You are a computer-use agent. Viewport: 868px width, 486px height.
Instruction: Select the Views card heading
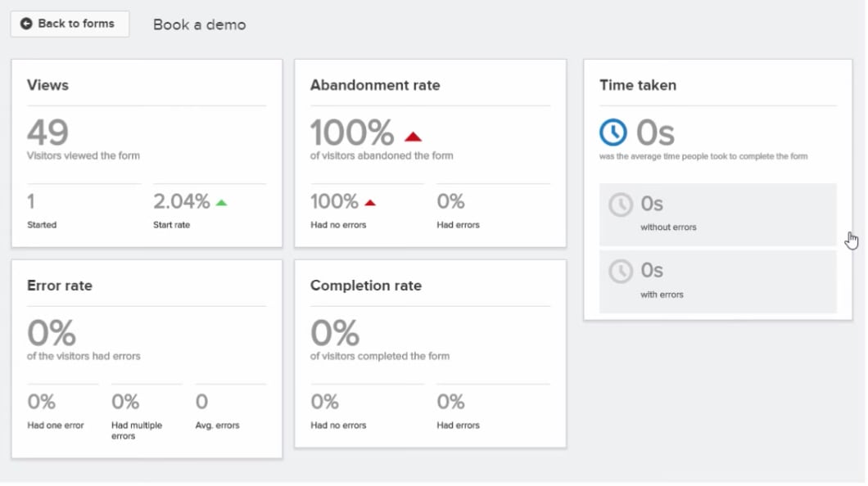(47, 85)
